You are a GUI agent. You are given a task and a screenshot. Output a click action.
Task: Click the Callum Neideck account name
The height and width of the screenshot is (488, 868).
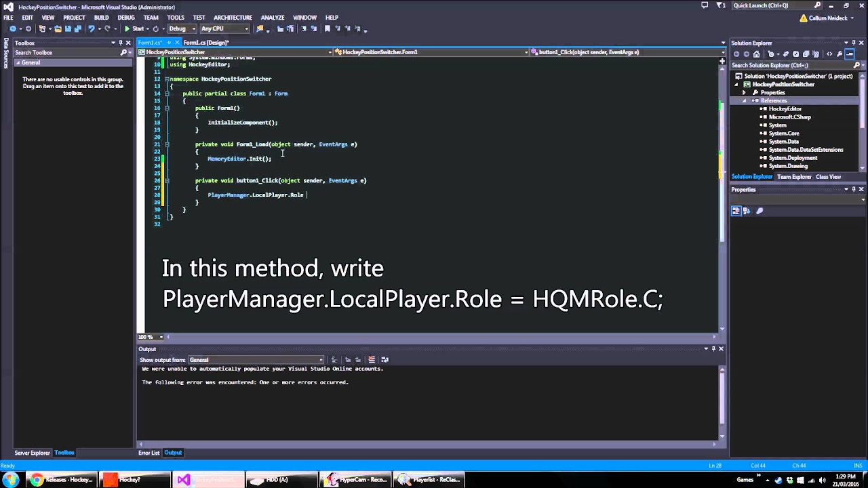[x=828, y=18]
